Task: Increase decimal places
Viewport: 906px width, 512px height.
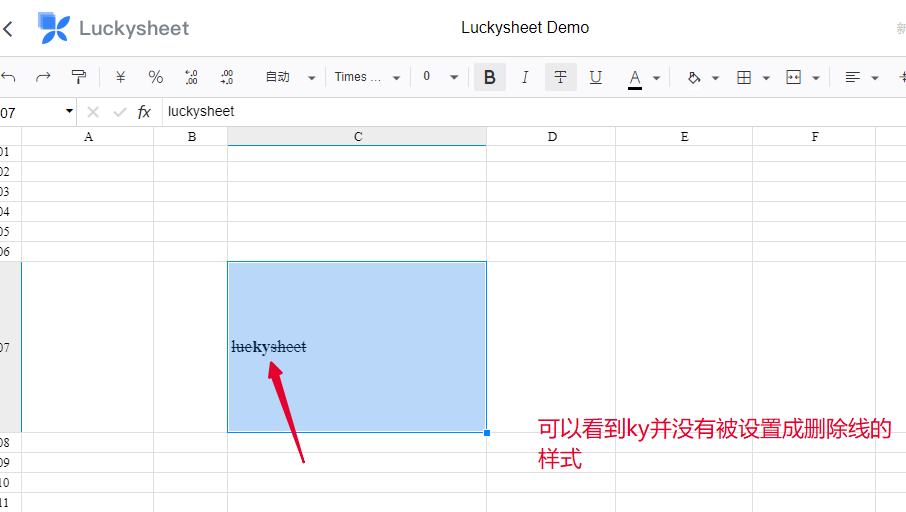Action: [226, 77]
